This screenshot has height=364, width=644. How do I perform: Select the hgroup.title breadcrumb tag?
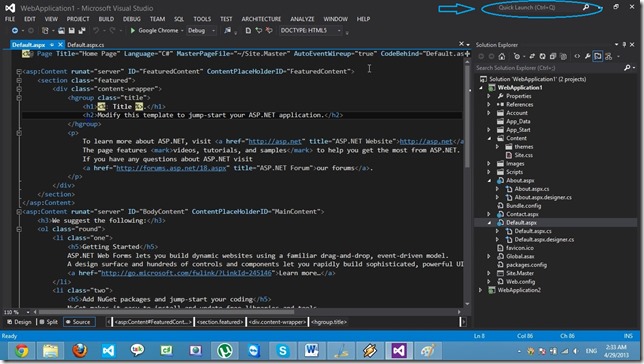point(329,322)
